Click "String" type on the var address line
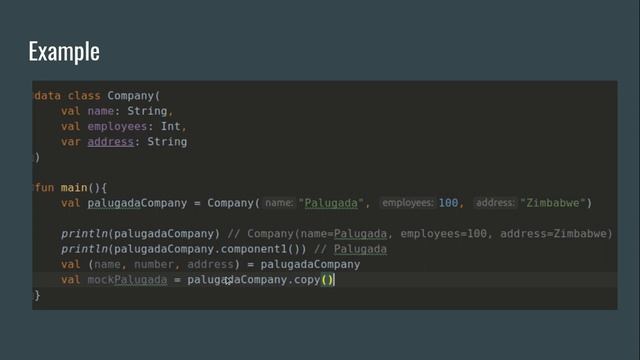The height and width of the screenshot is (360, 640). 167,142
